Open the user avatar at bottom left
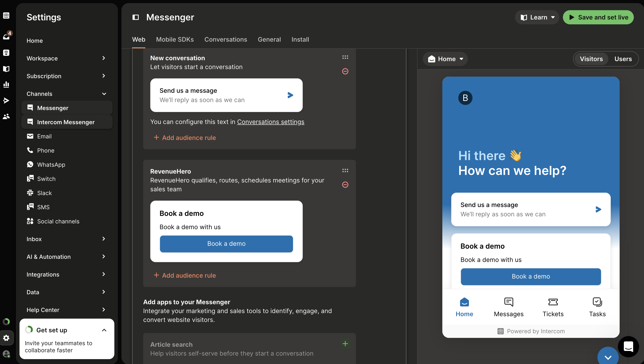Viewport: 644px width, 364px height. click(6, 354)
